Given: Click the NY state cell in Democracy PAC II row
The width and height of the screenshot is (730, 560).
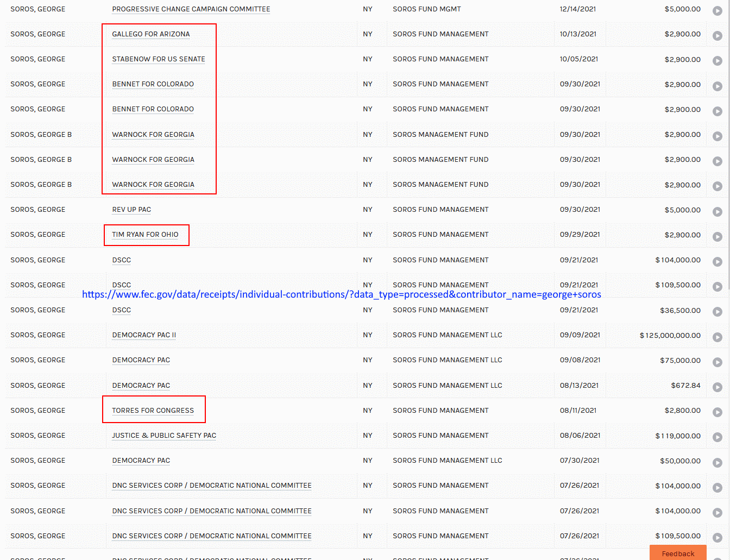Looking at the screenshot, I should tap(368, 335).
